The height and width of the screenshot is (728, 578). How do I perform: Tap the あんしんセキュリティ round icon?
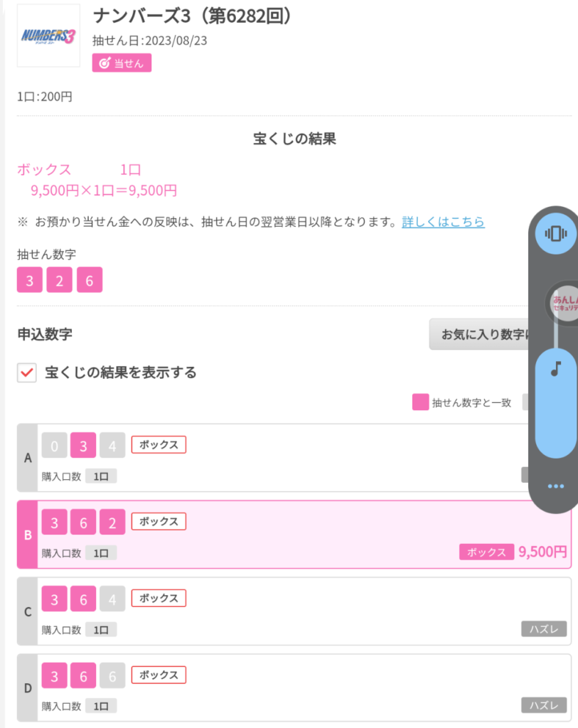564,303
